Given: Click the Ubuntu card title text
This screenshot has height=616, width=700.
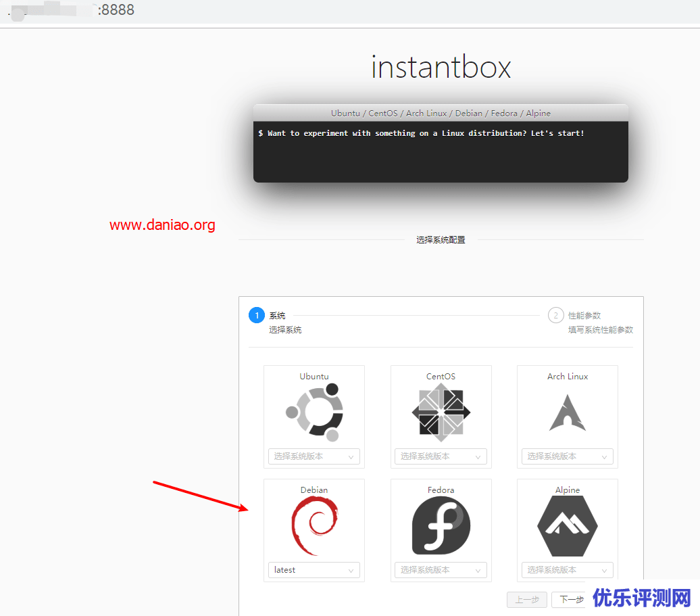Looking at the screenshot, I should (x=314, y=377).
